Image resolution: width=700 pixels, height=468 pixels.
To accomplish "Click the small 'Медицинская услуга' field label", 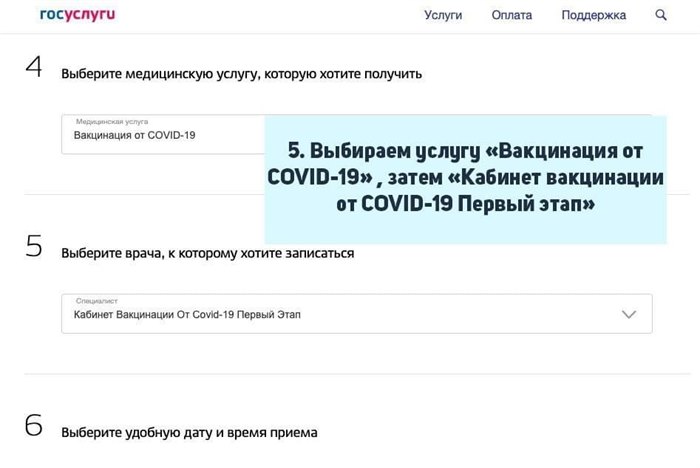I will (113, 120).
